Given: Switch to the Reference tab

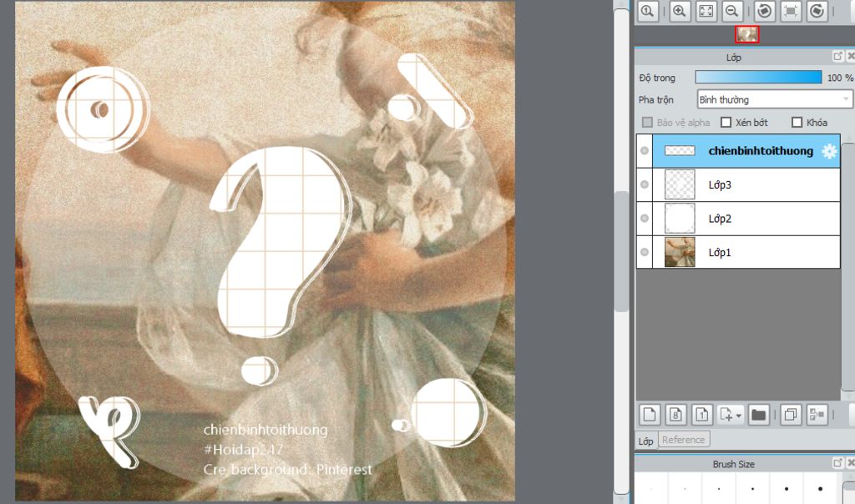Looking at the screenshot, I should pos(683,440).
